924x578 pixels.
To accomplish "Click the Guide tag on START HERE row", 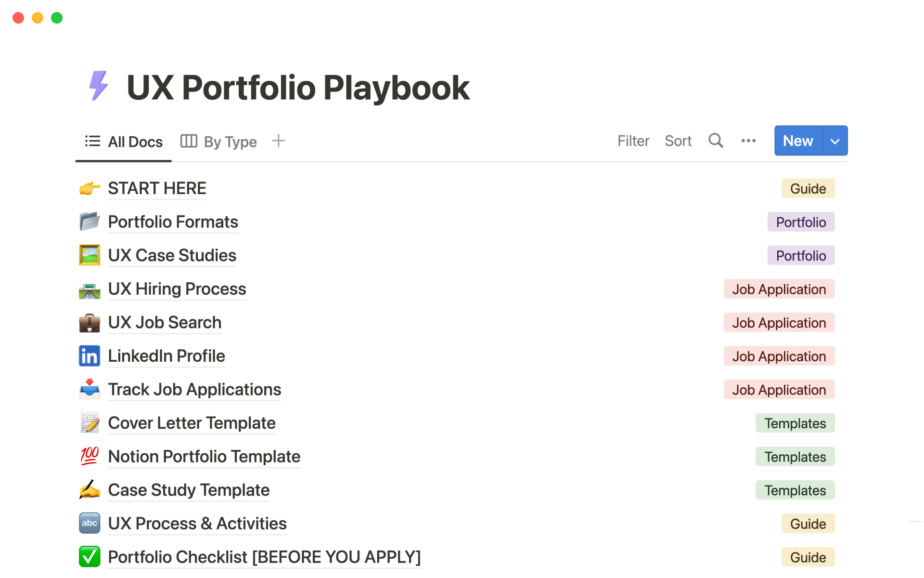I will tap(808, 189).
